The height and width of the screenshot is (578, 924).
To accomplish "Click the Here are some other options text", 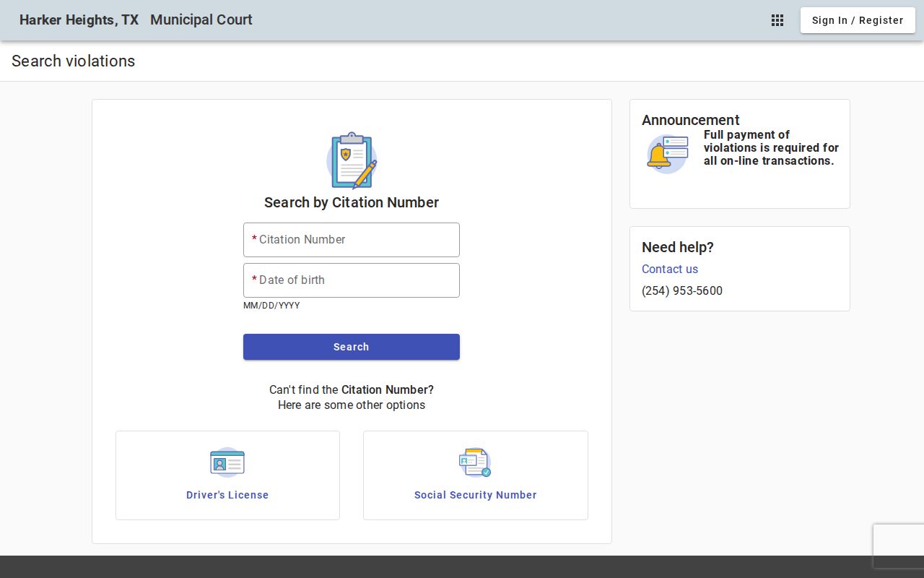I will click(x=352, y=405).
